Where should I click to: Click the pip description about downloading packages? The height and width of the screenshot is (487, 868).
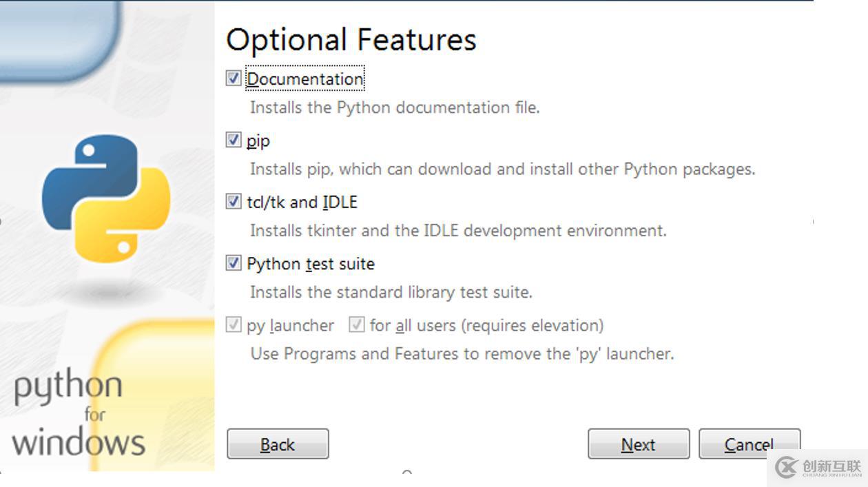(x=503, y=169)
